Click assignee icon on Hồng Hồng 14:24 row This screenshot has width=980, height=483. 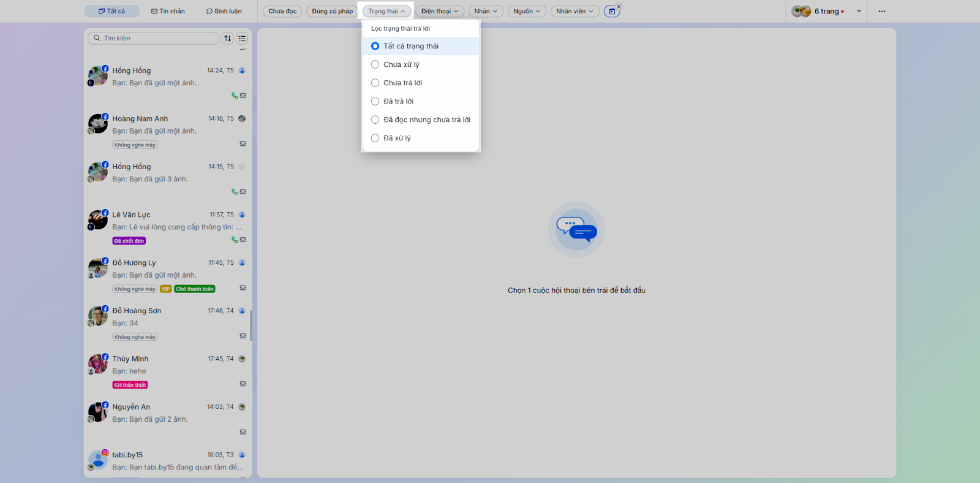242,70
